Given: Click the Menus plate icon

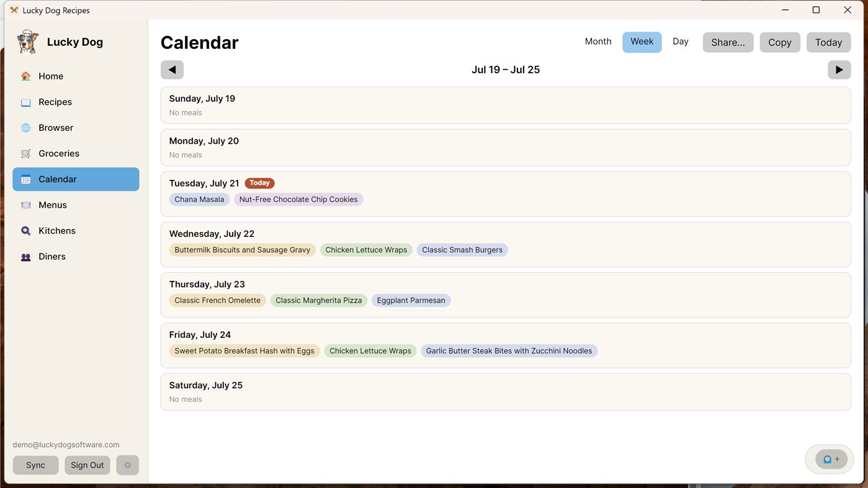Looking at the screenshot, I should tap(25, 205).
